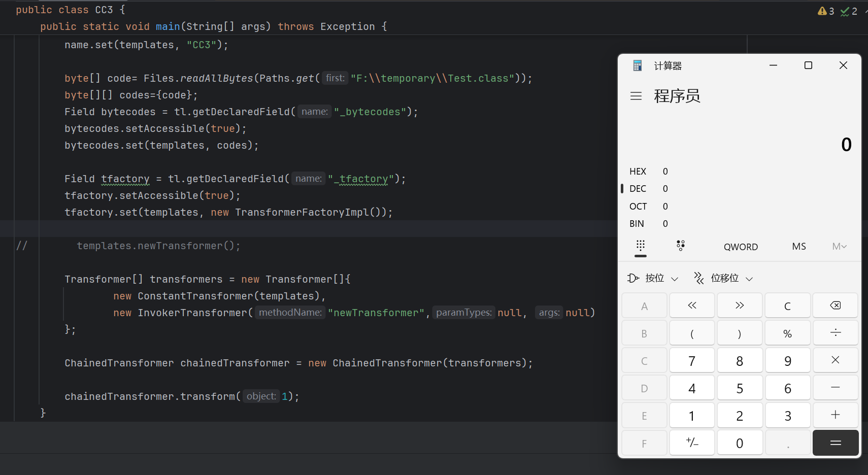Viewport: 868px width, 475px height.
Task: Toggle the QWORD data size
Action: (741, 247)
